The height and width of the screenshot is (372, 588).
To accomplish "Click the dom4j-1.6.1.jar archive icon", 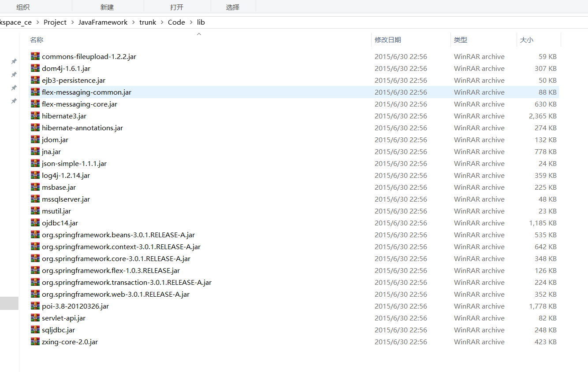I will point(35,68).
